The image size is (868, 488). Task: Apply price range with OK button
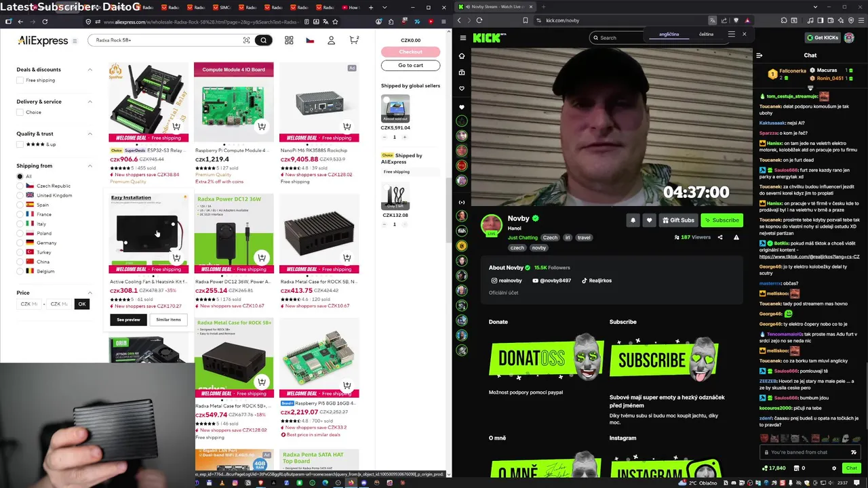(x=81, y=304)
